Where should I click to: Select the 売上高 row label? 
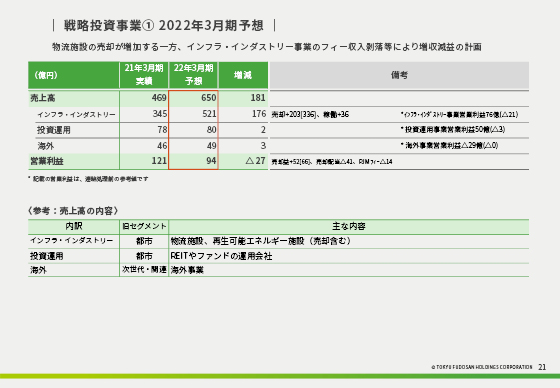click(x=43, y=98)
